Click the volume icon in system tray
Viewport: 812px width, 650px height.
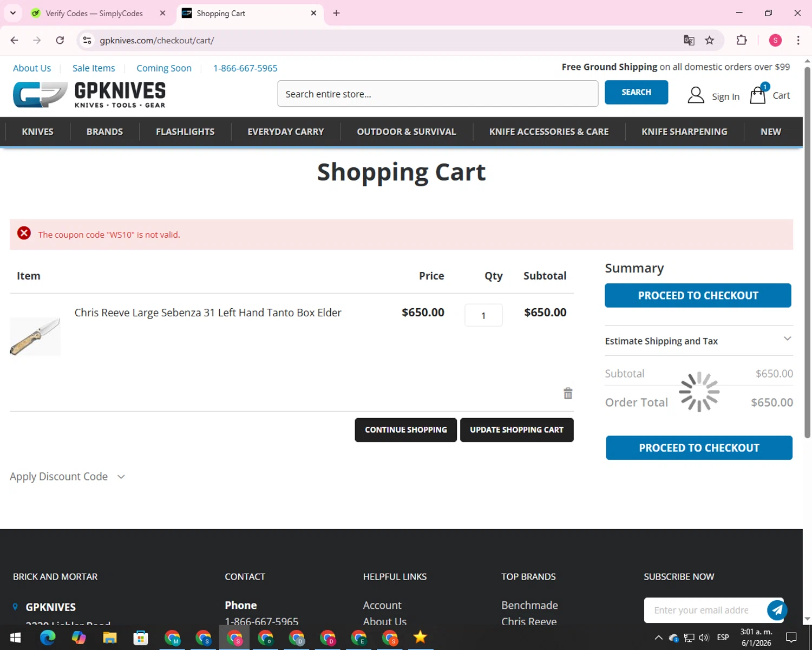point(704,638)
